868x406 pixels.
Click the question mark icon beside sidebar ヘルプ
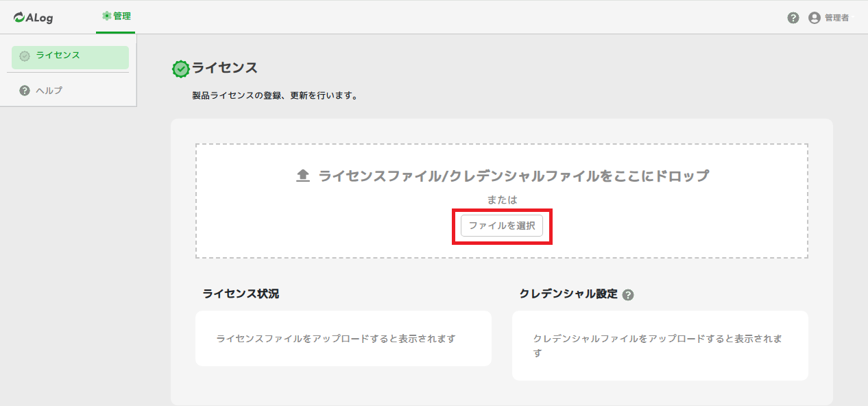[x=25, y=91]
